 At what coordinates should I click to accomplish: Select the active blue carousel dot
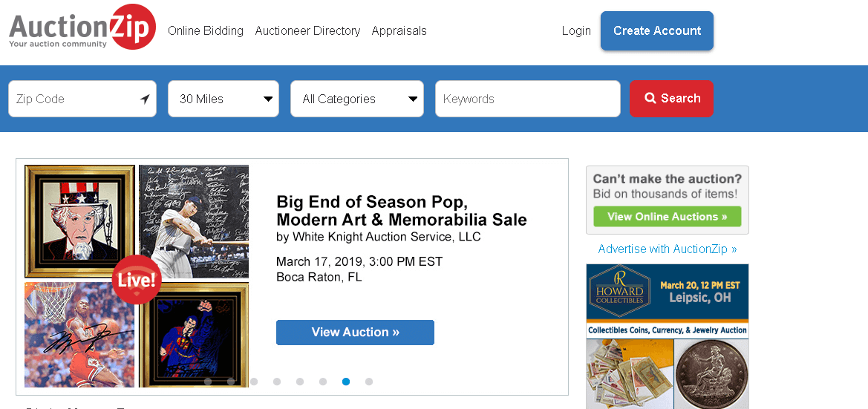point(346,382)
